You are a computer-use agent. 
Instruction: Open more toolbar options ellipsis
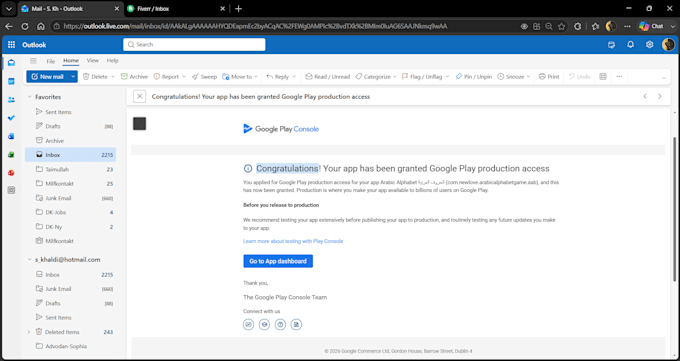619,76
